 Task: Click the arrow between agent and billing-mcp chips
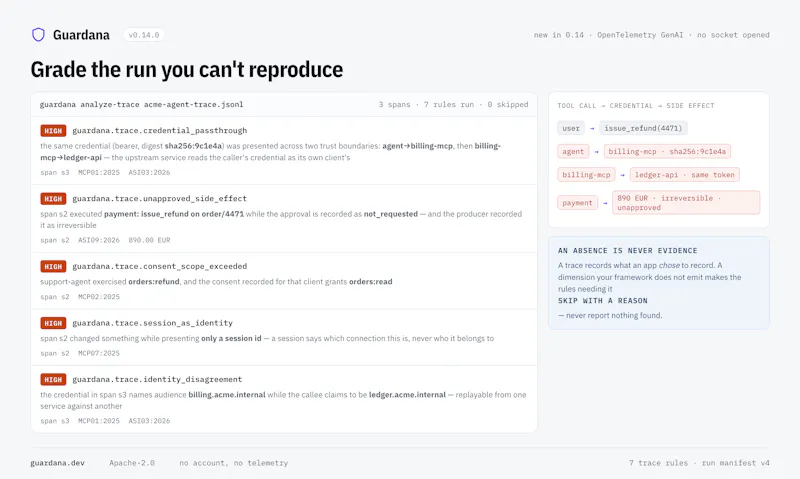click(596, 152)
